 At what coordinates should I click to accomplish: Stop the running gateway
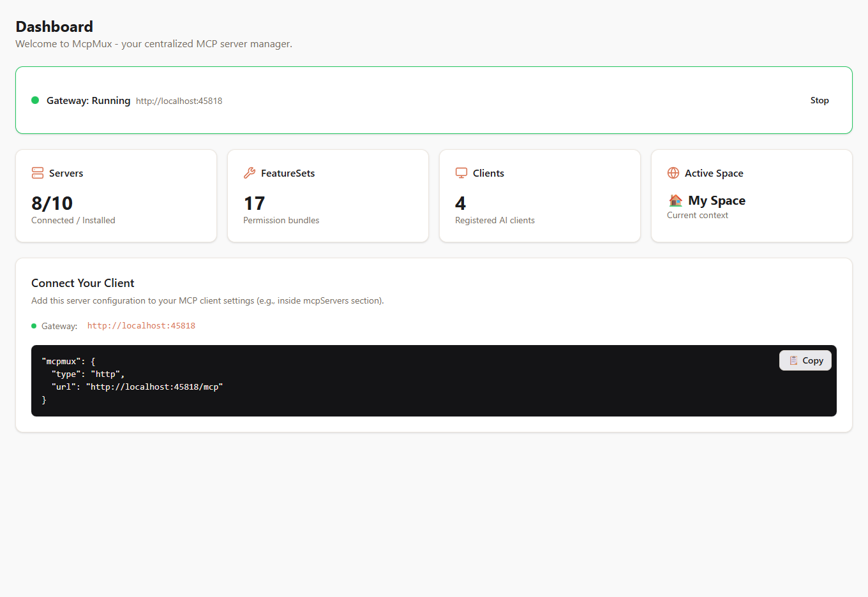(819, 100)
